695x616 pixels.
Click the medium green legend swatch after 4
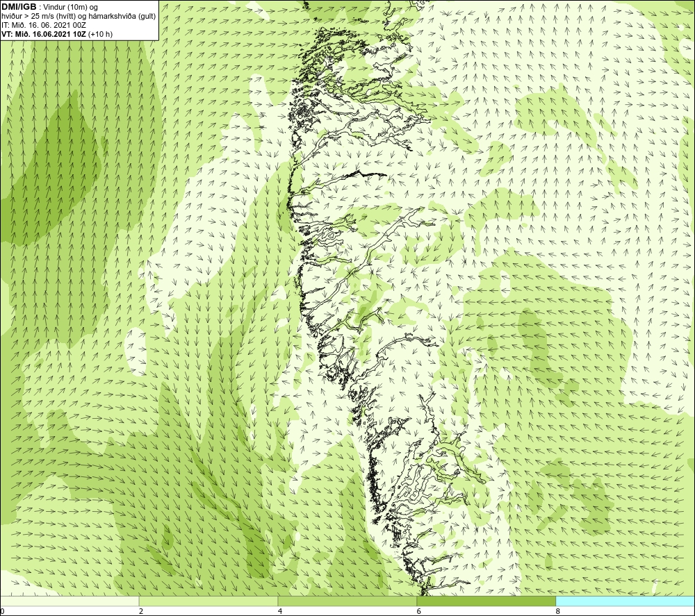pos(347,601)
